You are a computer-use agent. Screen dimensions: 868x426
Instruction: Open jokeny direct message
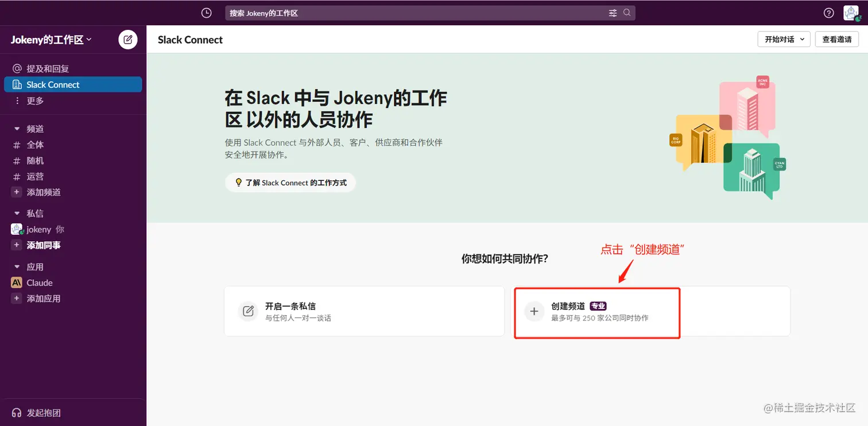(73, 229)
